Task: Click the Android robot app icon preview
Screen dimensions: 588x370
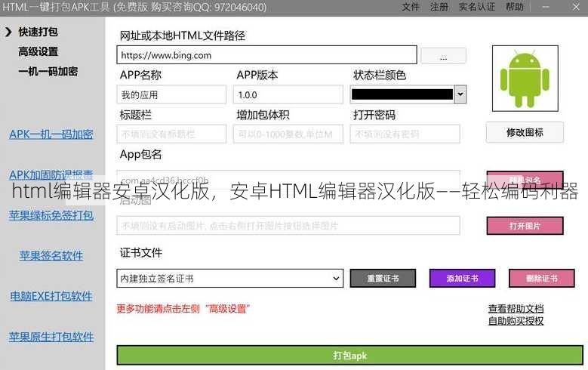Action: coord(525,79)
